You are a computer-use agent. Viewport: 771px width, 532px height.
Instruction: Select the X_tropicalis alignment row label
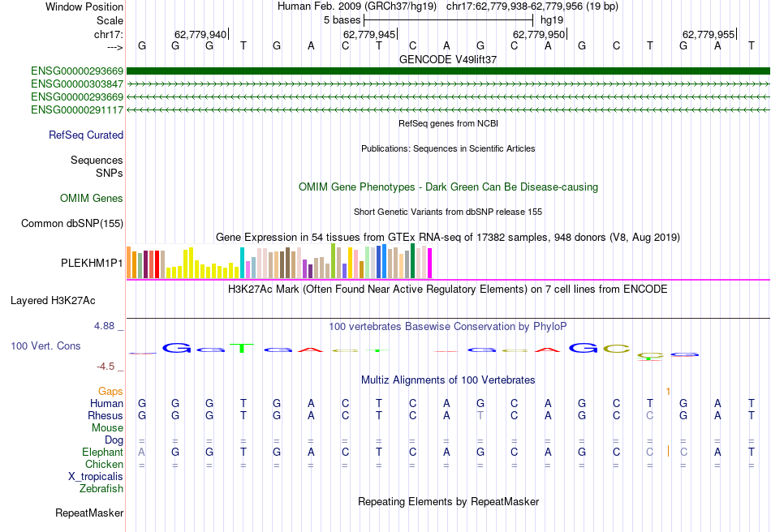tap(96, 477)
